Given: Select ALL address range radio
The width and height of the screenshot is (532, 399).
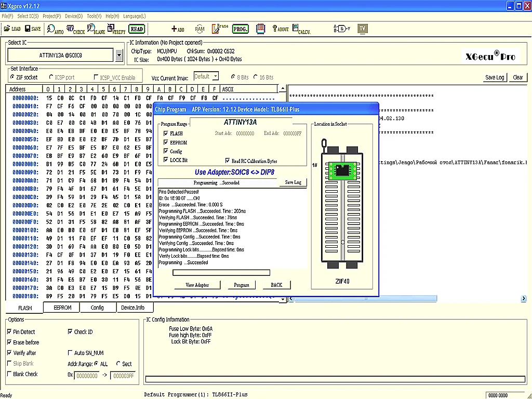Looking at the screenshot, I should [x=96, y=364].
